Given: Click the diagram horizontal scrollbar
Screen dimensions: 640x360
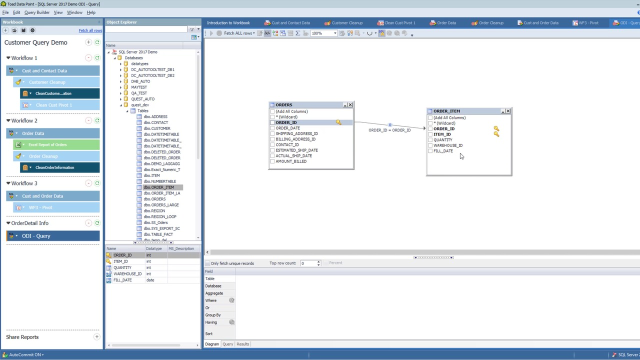Looking at the screenshot, I should 424,252.
